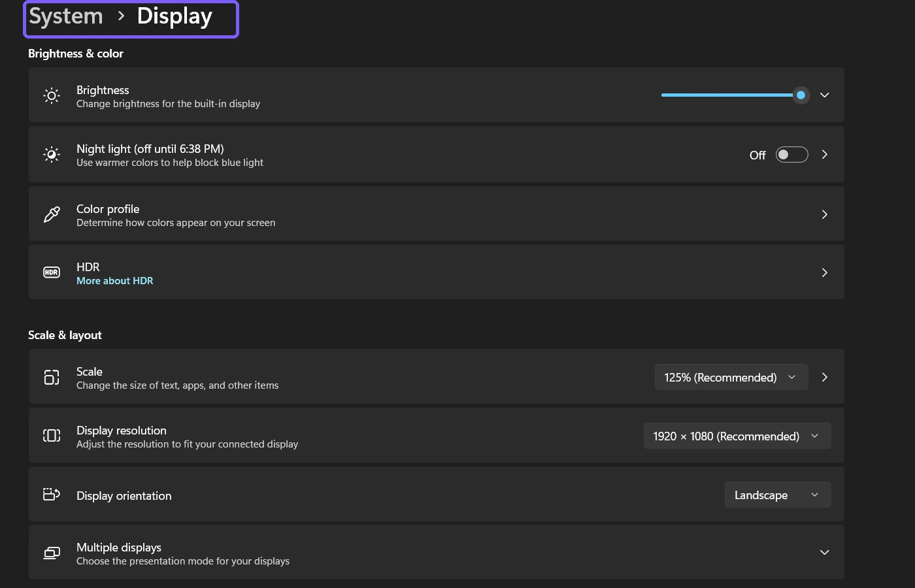
Task: Click the Display breadcrumb title
Action: tap(175, 18)
